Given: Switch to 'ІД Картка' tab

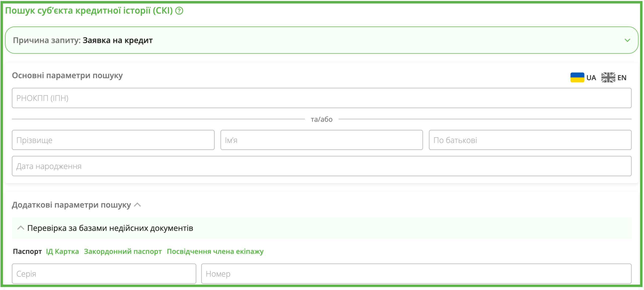Looking at the screenshot, I should click(x=62, y=251).
